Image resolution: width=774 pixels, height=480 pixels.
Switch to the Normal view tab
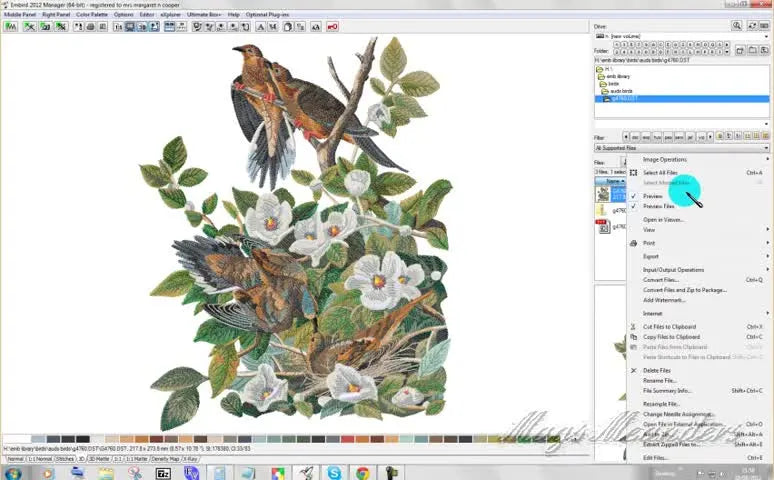pos(15,459)
